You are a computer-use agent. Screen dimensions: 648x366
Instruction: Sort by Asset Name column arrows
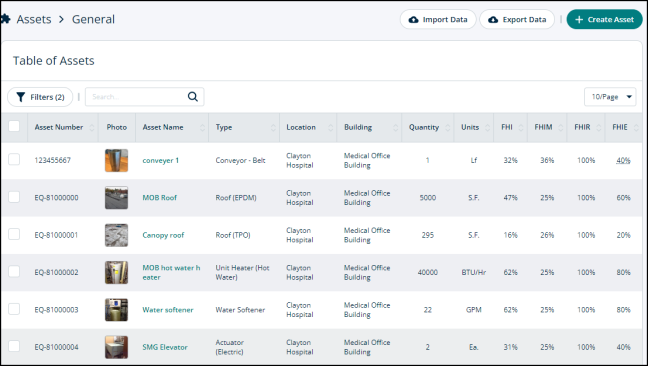click(x=202, y=128)
